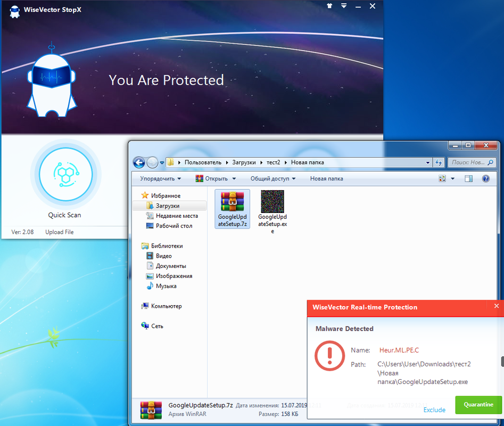This screenshot has height=426, width=504.
Task: Open the address bar history dropdown
Action: [x=427, y=163]
